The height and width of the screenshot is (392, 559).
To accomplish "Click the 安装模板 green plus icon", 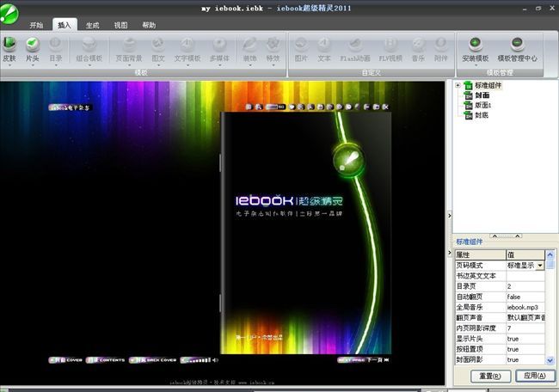I will coord(476,44).
